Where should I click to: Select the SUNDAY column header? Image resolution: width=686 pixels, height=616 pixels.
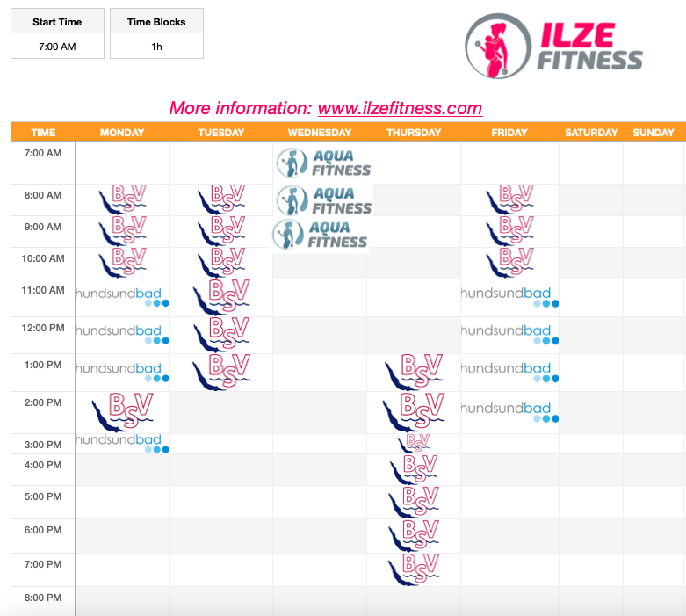pos(654,133)
